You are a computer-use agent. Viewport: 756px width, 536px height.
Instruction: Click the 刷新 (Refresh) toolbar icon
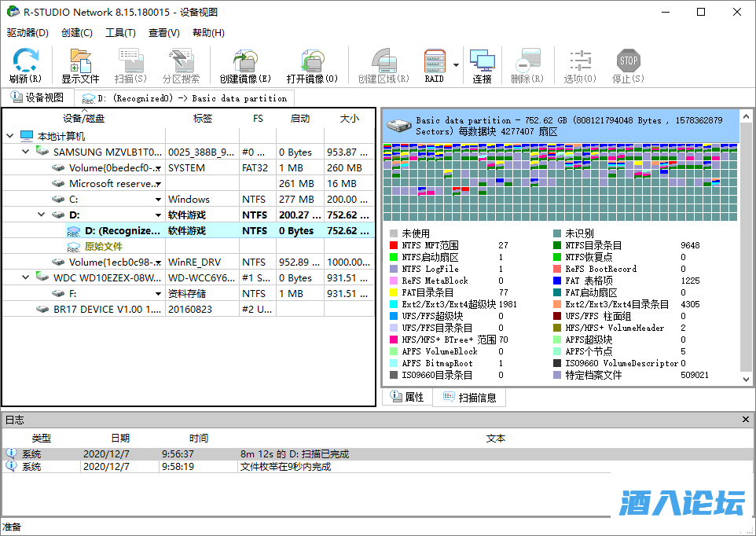click(25, 61)
